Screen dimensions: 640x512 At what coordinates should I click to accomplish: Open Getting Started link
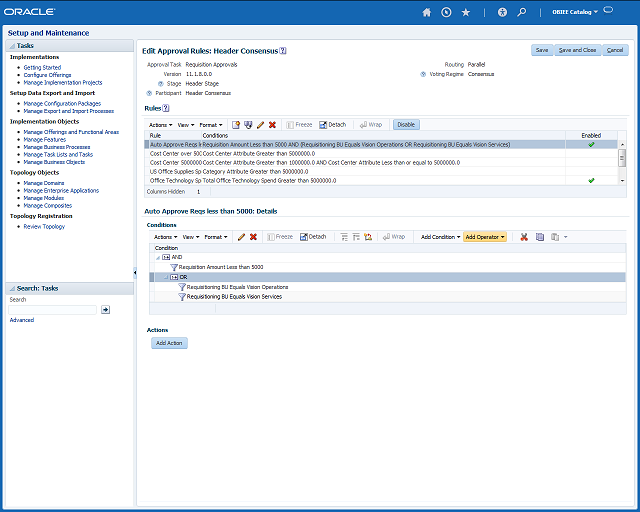pos(42,68)
